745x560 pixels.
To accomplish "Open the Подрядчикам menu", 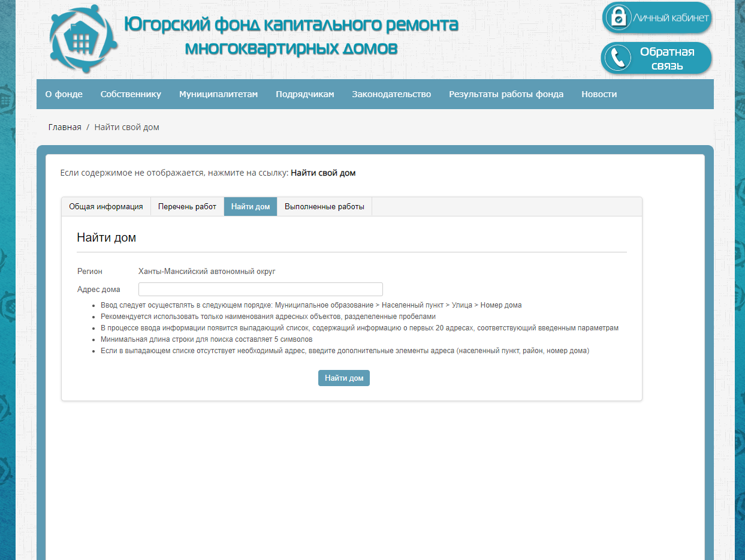I will [304, 94].
